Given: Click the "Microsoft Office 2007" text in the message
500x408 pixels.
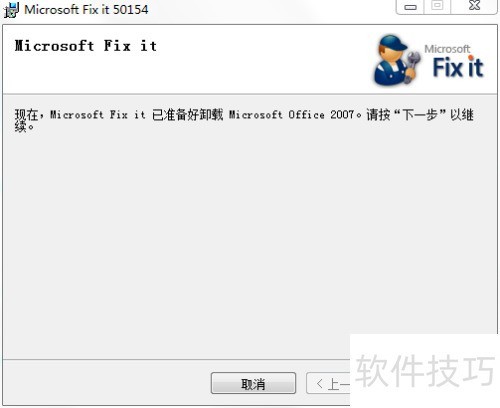Looking at the screenshot, I should tap(291, 115).
